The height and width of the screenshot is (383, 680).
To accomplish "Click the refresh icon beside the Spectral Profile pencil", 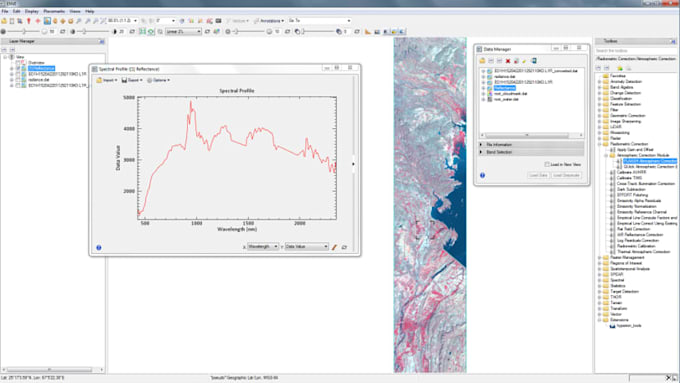I will coord(344,247).
